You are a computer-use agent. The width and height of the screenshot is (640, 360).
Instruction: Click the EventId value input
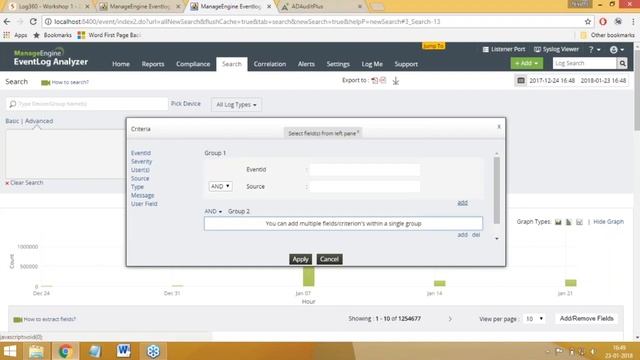tap(364, 170)
